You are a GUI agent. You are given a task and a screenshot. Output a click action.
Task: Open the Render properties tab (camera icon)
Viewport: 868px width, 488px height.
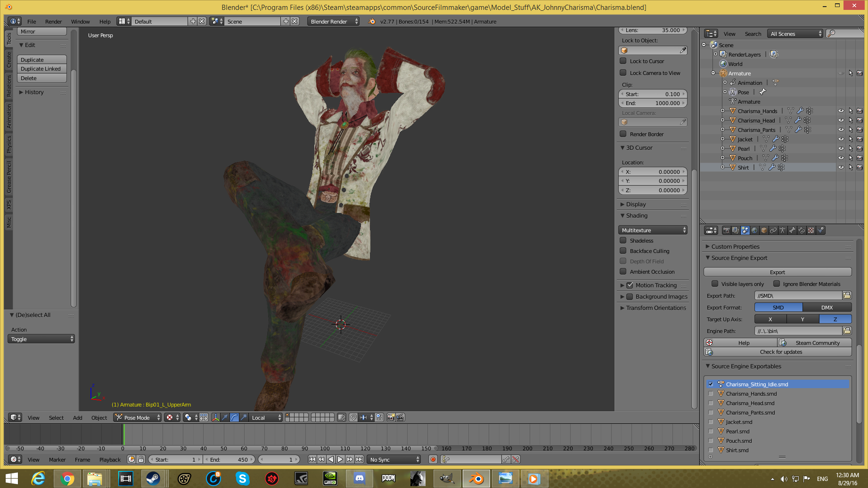(x=726, y=230)
